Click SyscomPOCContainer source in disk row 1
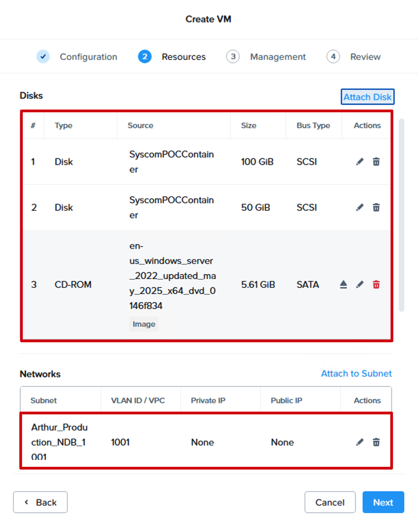 click(171, 162)
